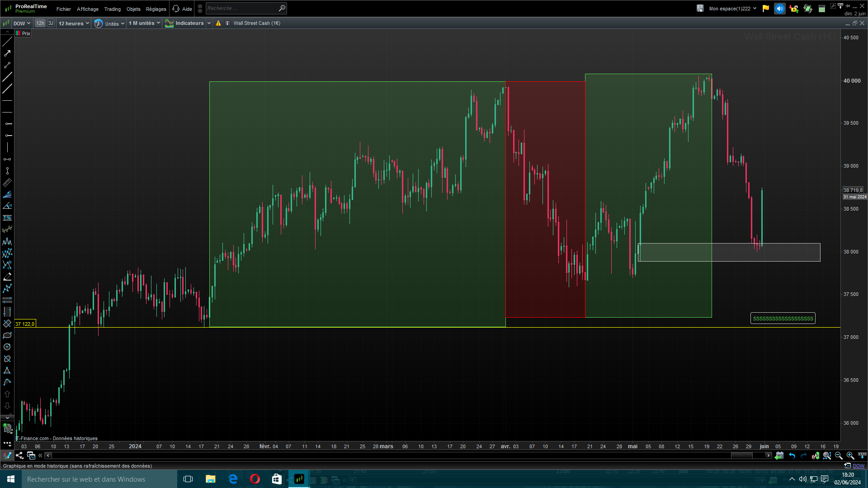Screen dimensions: 868x488
Task: Open the 1 M unités dropdown
Action: tap(144, 23)
